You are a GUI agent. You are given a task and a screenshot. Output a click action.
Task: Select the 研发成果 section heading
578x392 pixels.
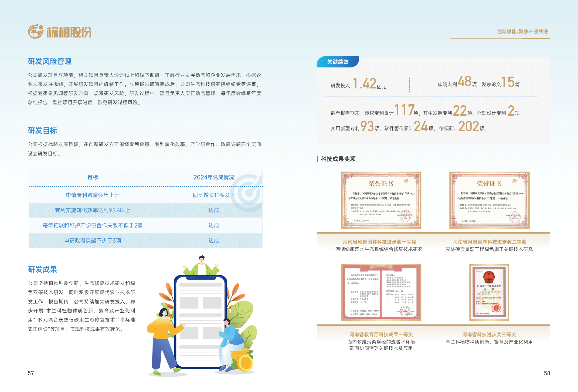(42, 270)
